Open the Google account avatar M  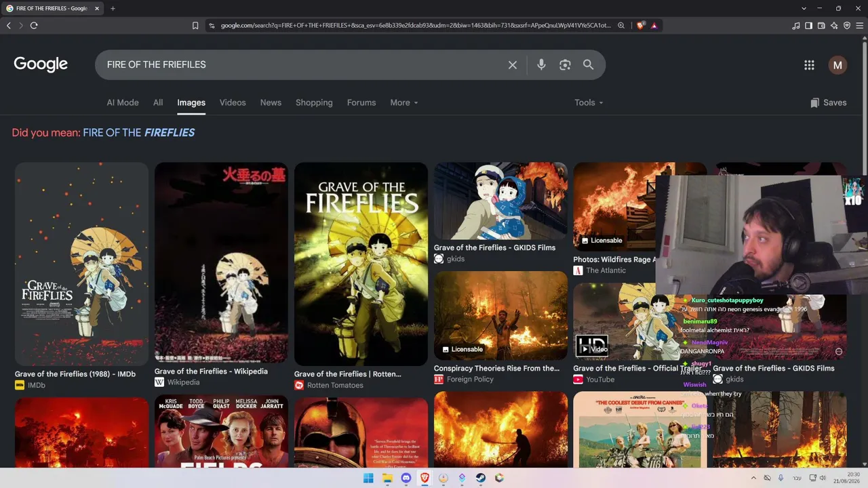tap(837, 65)
